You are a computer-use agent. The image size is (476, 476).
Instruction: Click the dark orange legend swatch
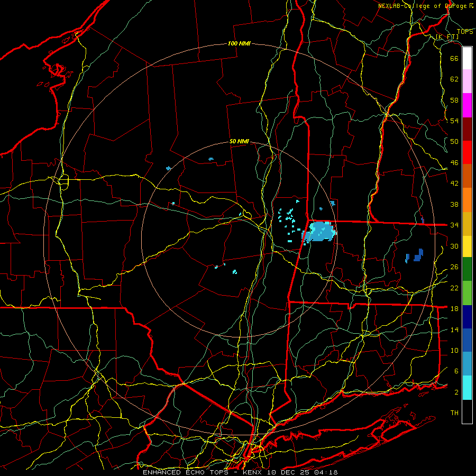coord(467,176)
